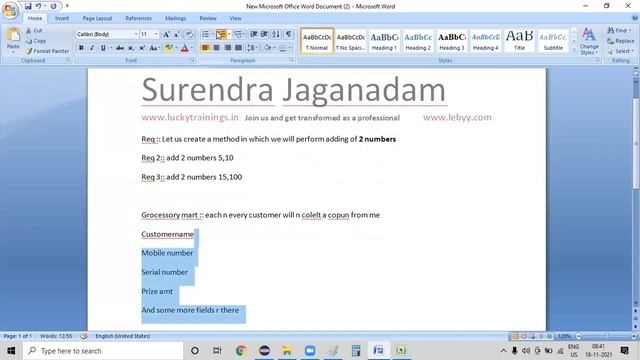The height and width of the screenshot is (360, 640).
Task: Apply the Title style
Action: pos(519,41)
